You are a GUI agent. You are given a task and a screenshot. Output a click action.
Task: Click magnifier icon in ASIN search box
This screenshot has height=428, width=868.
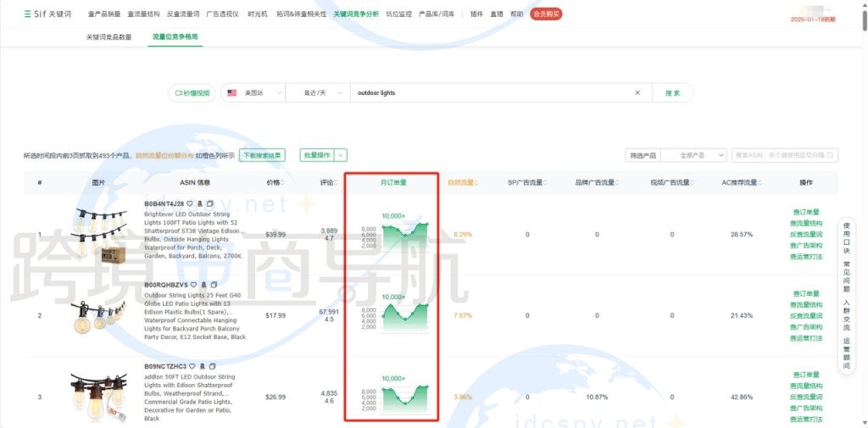click(x=830, y=156)
